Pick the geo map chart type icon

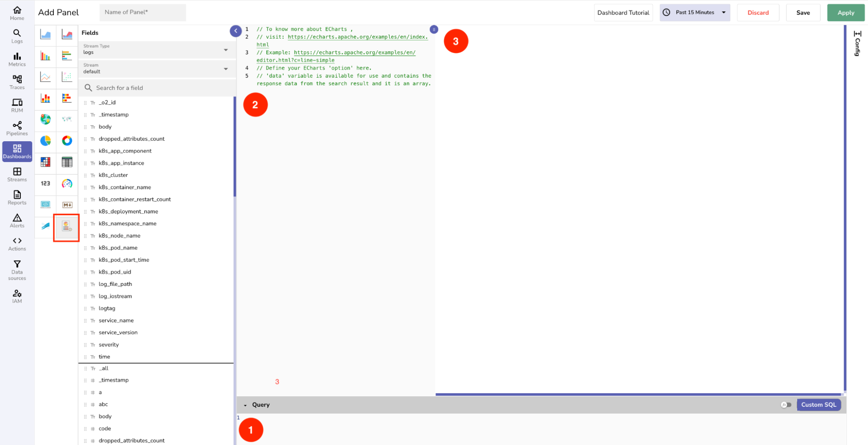(46, 120)
